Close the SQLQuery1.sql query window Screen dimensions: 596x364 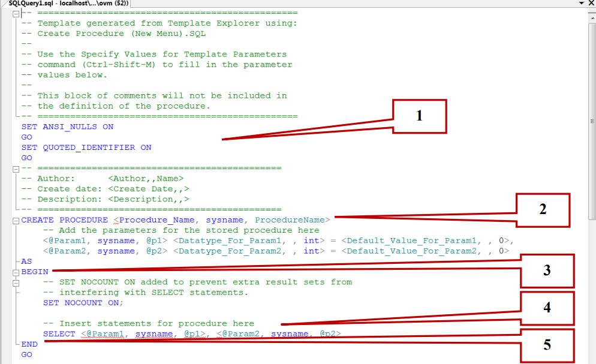[591, 3]
